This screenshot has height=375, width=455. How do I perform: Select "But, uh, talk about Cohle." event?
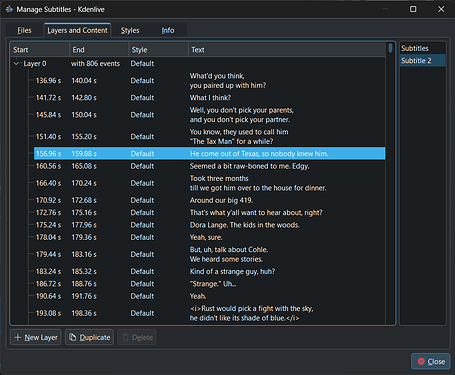pos(210,254)
